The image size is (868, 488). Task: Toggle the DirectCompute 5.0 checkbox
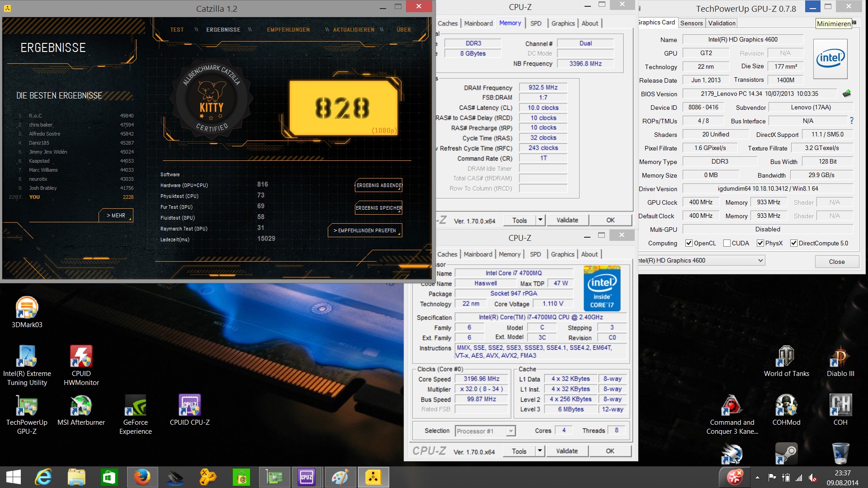pos(793,243)
